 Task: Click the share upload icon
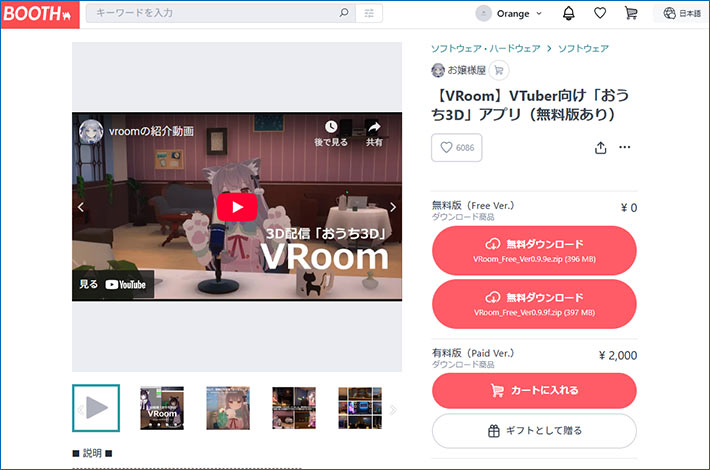tap(600, 148)
